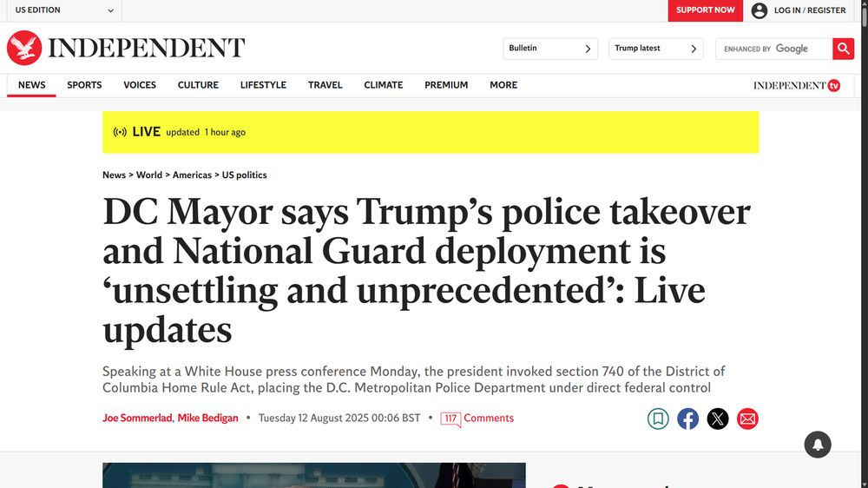Expand the More menu
Screen dimensions: 868x488
503,85
